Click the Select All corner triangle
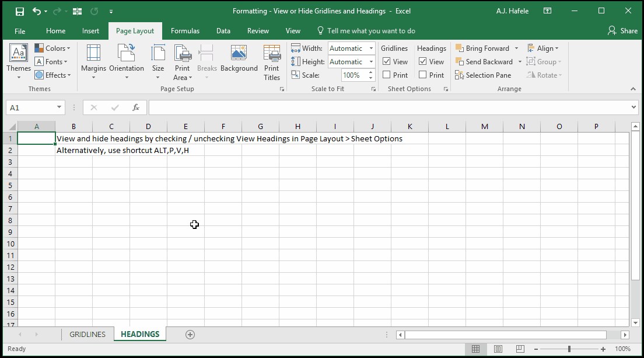The height and width of the screenshot is (358, 644). (x=12, y=127)
